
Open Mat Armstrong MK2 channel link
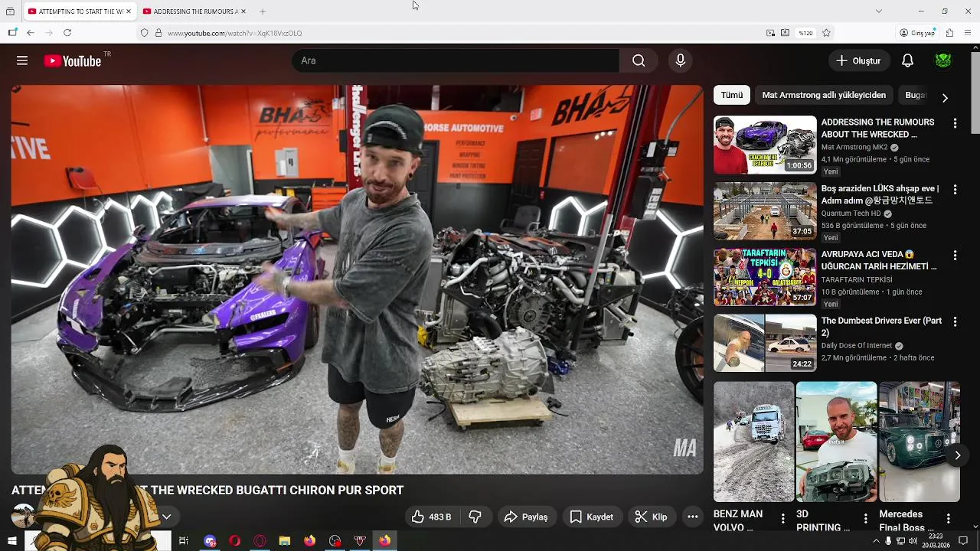[854, 147]
